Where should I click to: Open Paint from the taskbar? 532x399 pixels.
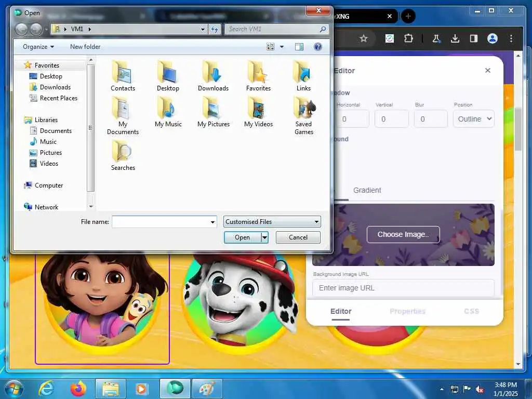click(x=207, y=389)
